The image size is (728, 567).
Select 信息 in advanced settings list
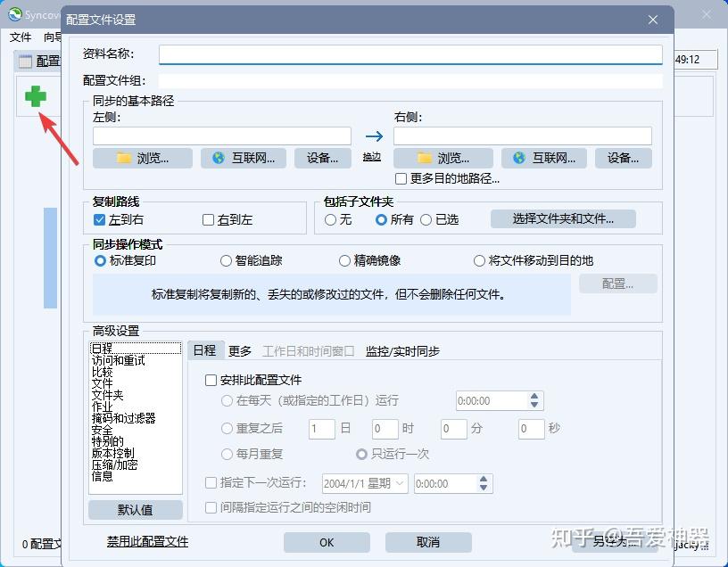(x=102, y=476)
